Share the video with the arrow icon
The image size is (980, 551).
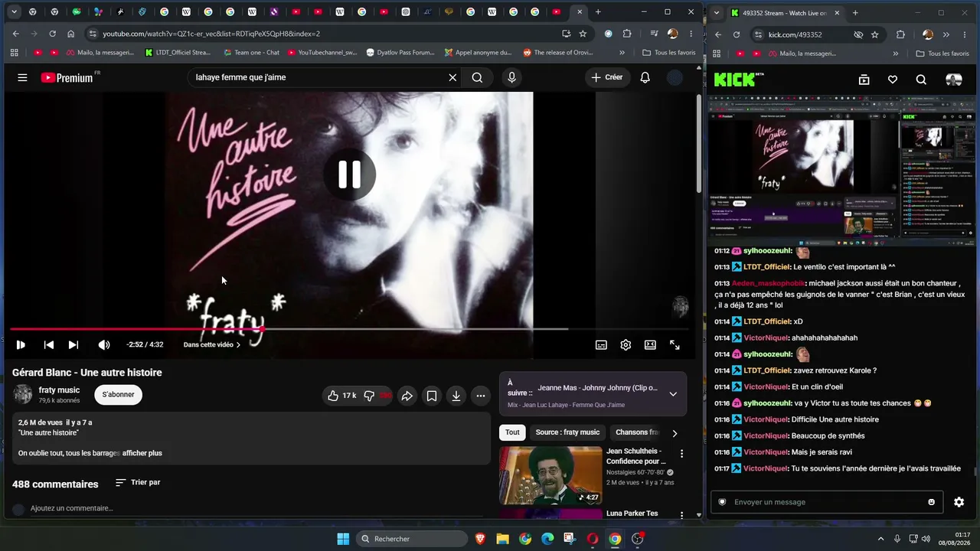click(407, 396)
